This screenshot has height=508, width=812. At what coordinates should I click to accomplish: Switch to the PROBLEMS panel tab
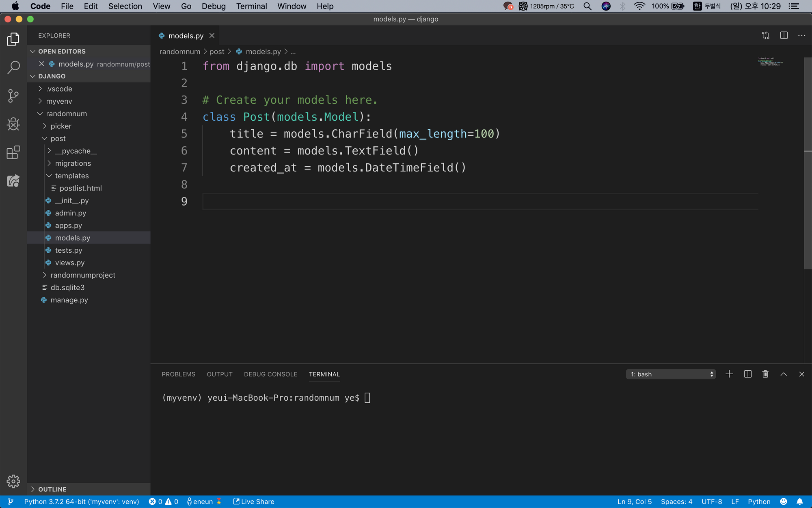pyautogui.click(x=178, y=374)
